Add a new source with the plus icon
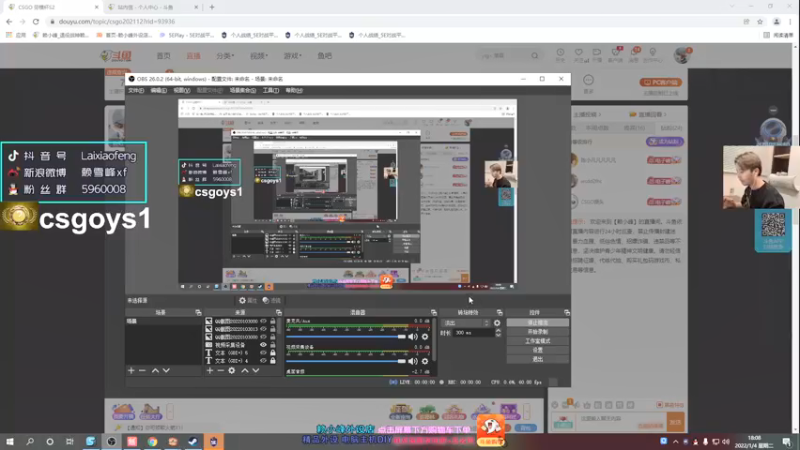 click(210, 370)
